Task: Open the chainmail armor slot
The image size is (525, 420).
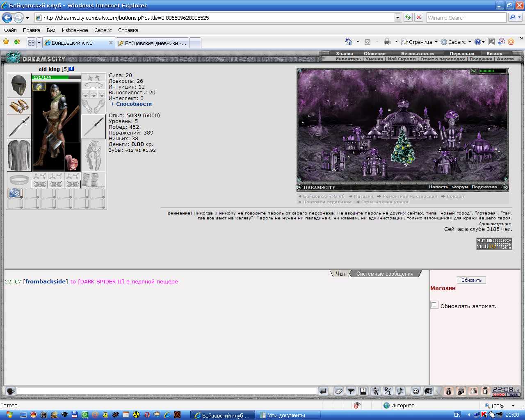Action: (x=19, y=155)
